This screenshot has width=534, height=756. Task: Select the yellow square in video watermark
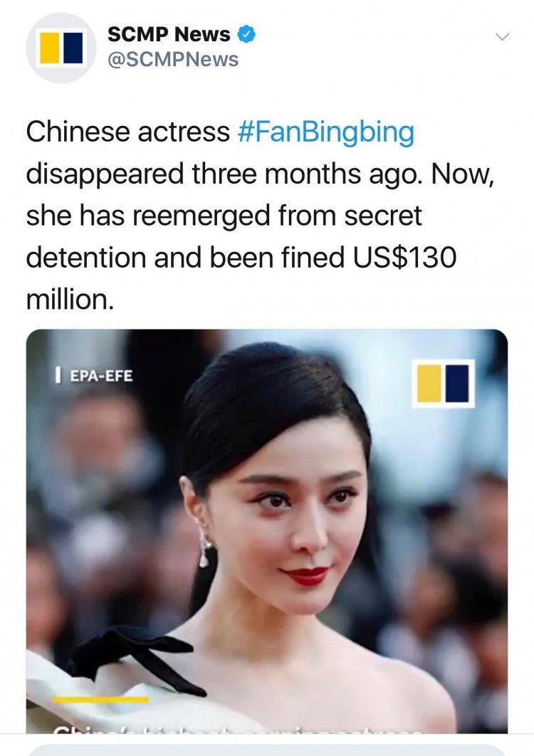pos(429,384)
